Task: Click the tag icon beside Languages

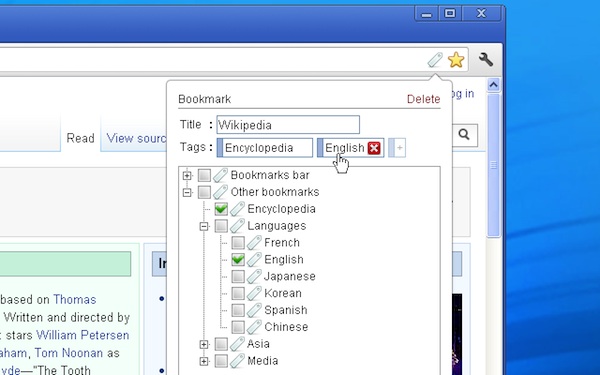Action: click(238, 225)
